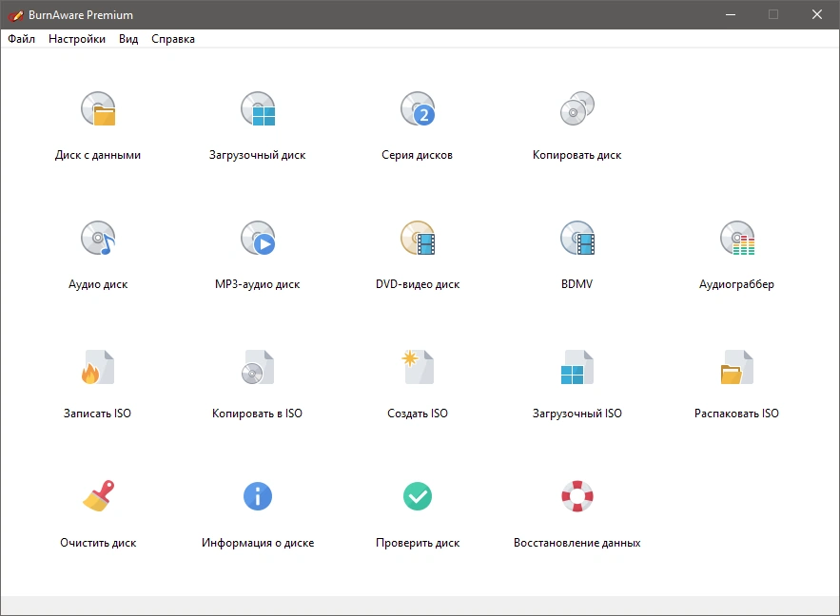Click the 'BDMV' text label

[576, 284]
